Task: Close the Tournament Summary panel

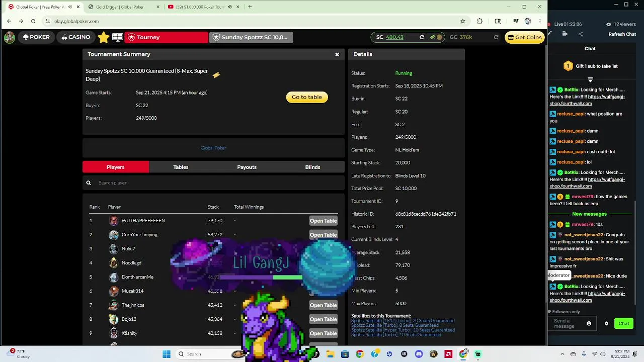Action: tap(337, 54)
